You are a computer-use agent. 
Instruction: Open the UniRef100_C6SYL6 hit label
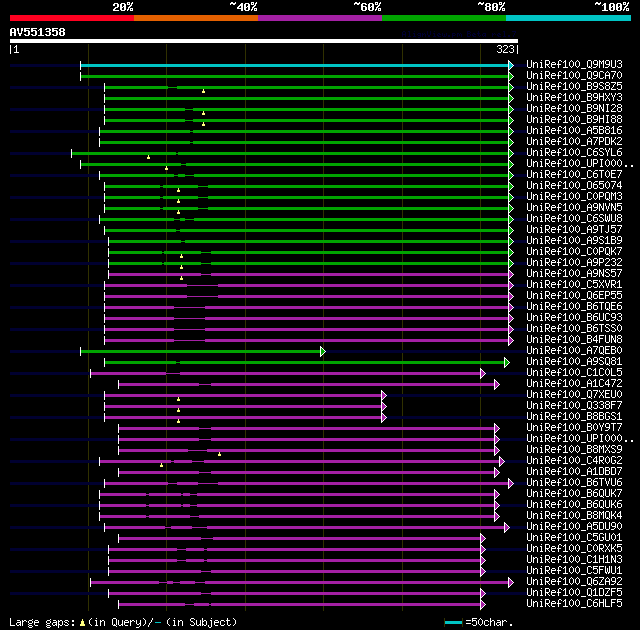pyautogui.click(x=574, y=153)
